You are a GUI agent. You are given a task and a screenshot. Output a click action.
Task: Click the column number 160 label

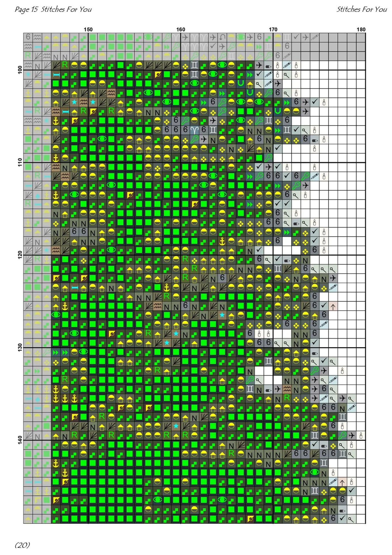pyautogui.click(x=180, y=30)
